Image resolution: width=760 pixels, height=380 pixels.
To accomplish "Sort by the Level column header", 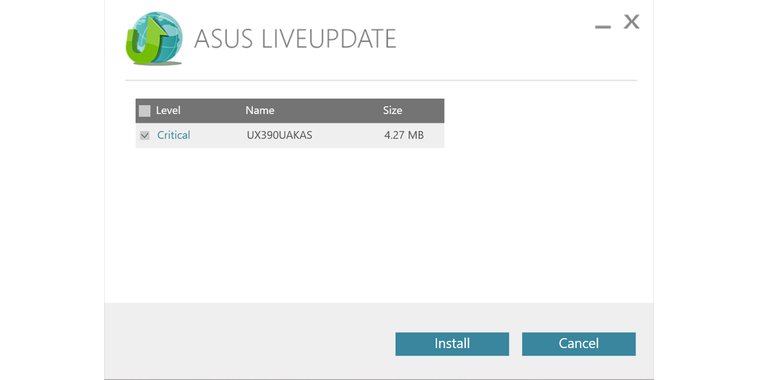I will [x=168, y=111].
